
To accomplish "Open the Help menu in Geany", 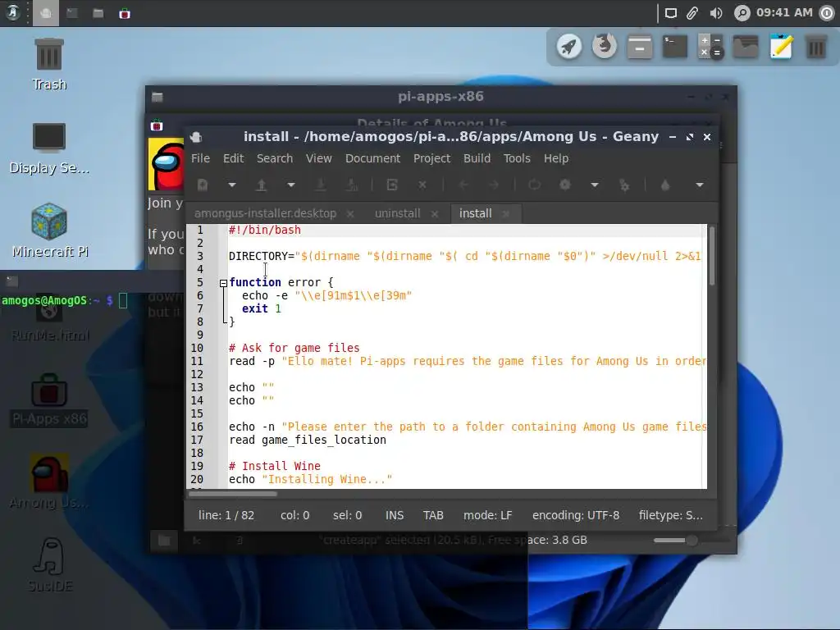I will (556, 158).
